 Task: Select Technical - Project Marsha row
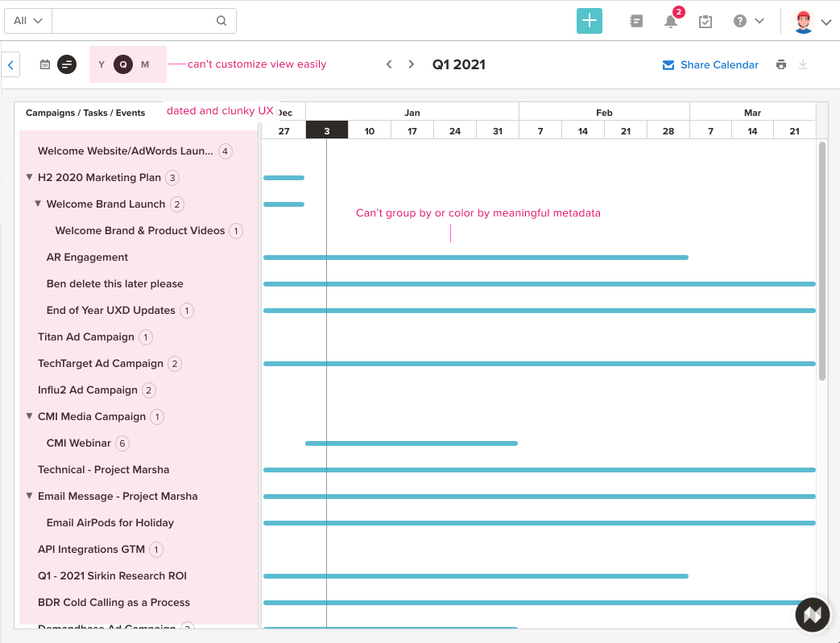103,469
